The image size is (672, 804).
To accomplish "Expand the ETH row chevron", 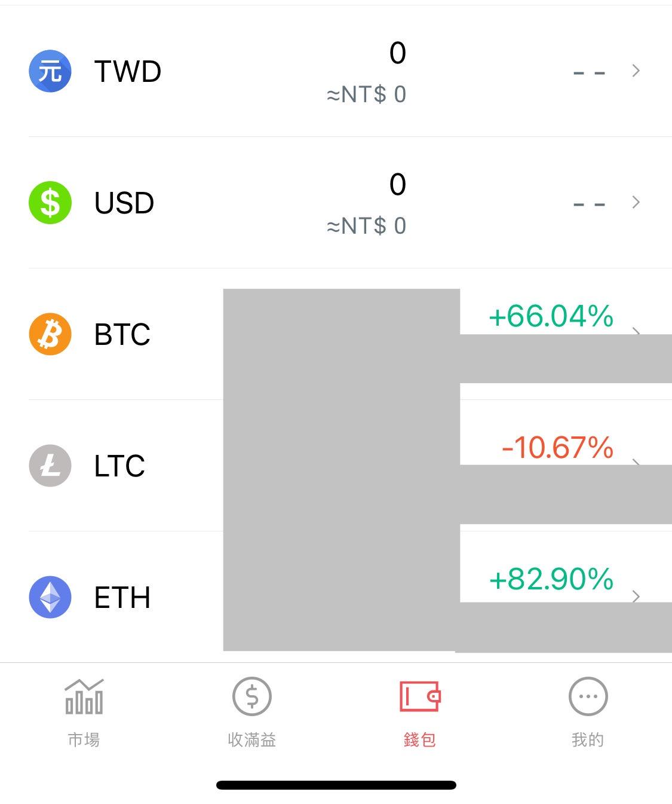I will point(636,596).
